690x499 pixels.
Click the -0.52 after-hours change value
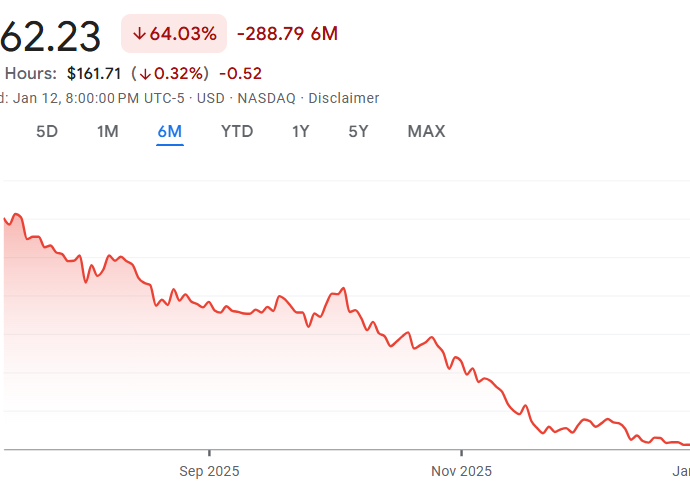click(x=239, y=73)
